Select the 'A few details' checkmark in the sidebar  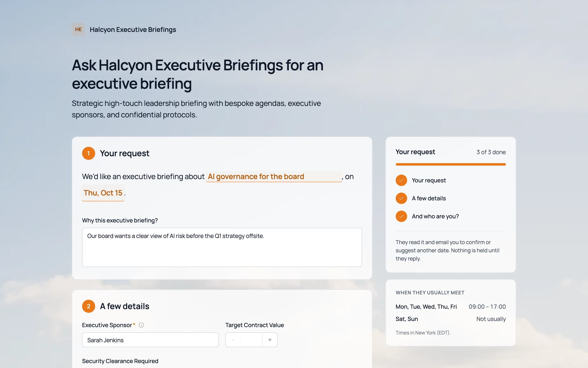coord(401,198)
